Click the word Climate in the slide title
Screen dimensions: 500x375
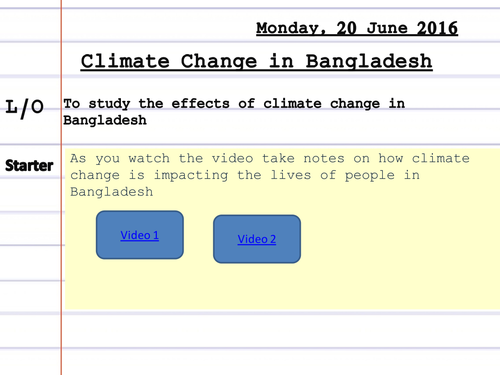[125, 62]
